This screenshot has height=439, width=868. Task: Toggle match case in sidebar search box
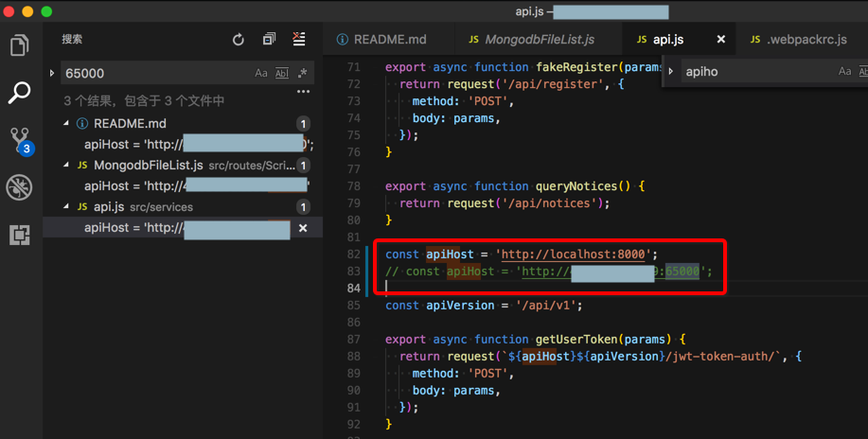[261, 74]
